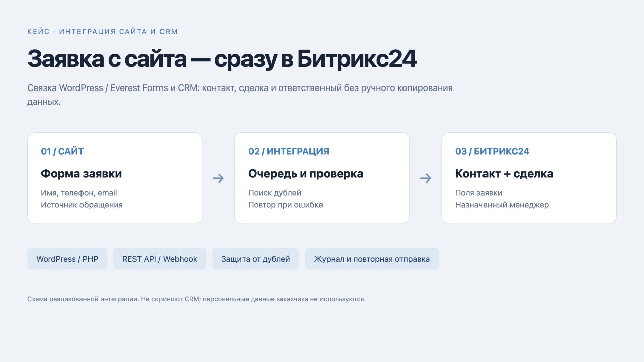644x362 pixels.
Task: Select the "REST API / Webhook" tag
Action: (159, 259)
